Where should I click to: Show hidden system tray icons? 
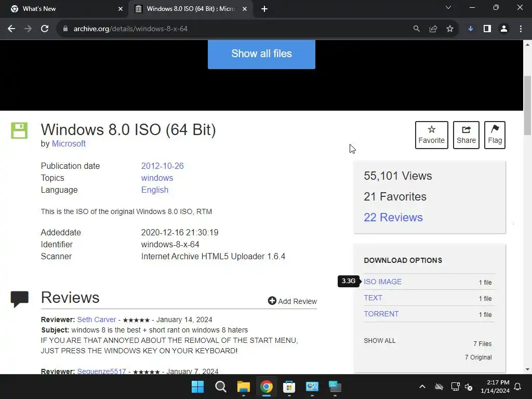pyautogui.click(x=422, y=387)
